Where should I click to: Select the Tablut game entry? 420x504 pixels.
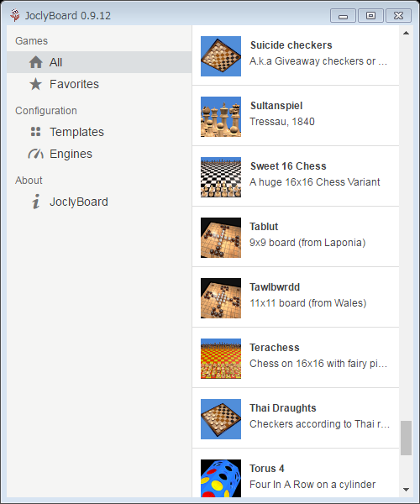296,237
